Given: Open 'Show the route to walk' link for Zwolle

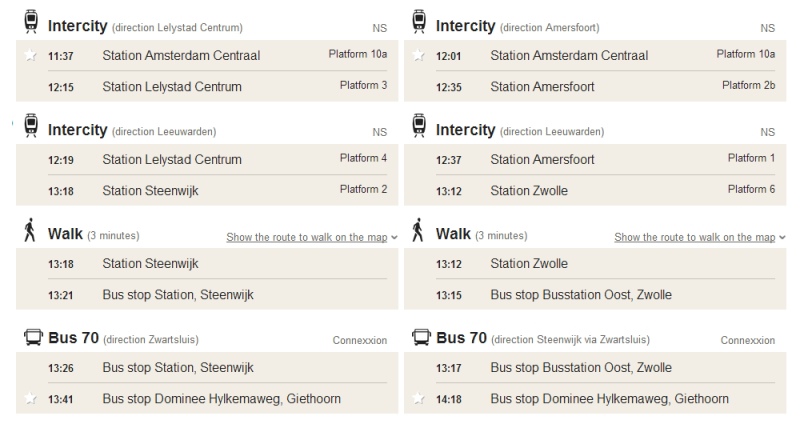Looking at the screenshot, I should click(694, 237).
